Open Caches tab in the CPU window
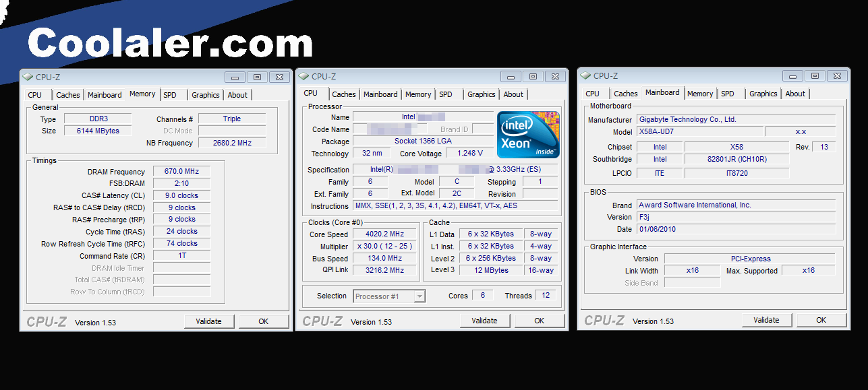 [343, 94]
